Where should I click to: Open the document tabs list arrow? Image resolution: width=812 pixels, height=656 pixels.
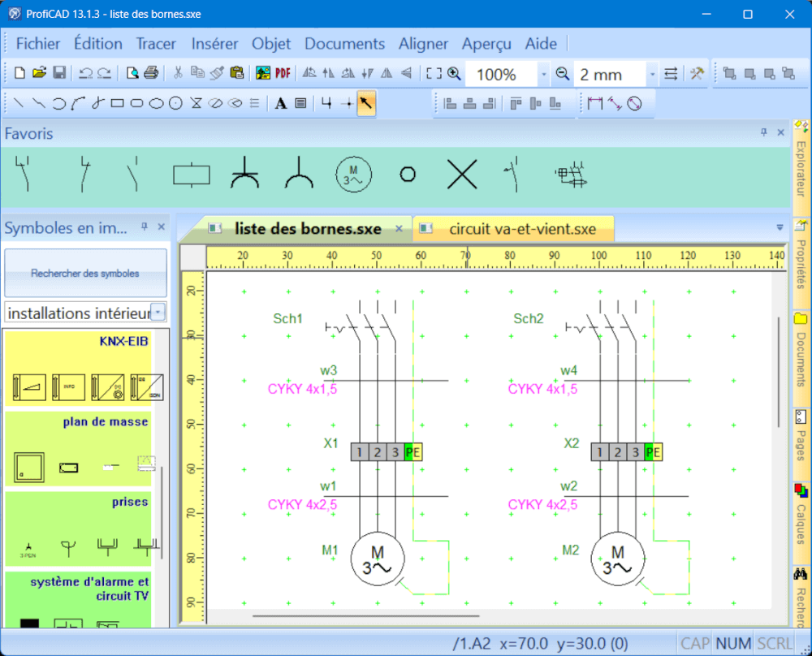point(780,227)
